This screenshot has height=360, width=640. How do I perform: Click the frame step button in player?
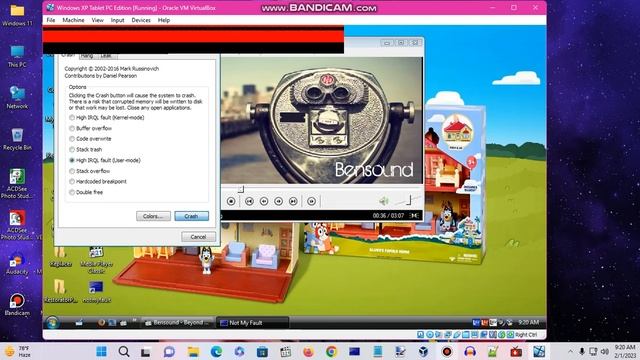click(311, 201)
